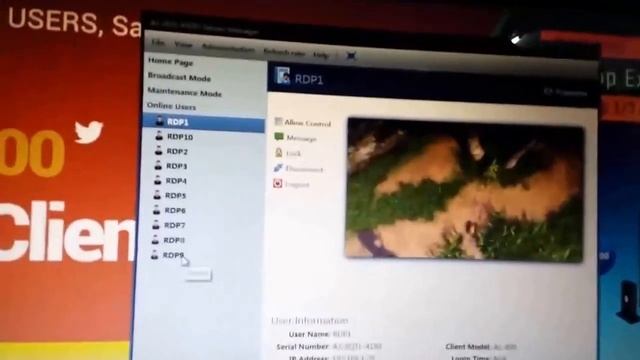This screenshot has width=640, height=360.
Task: Click the Disconnect button label
Action: (x=304, y=169)
